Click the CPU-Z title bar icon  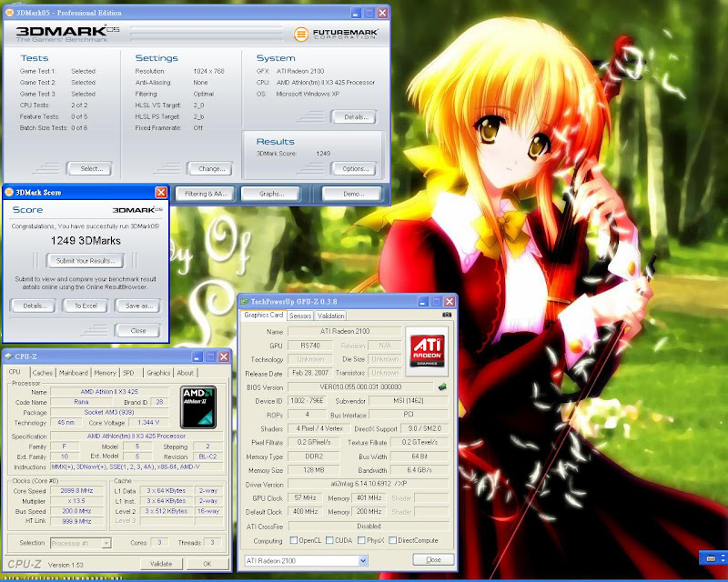click(8, 356)
